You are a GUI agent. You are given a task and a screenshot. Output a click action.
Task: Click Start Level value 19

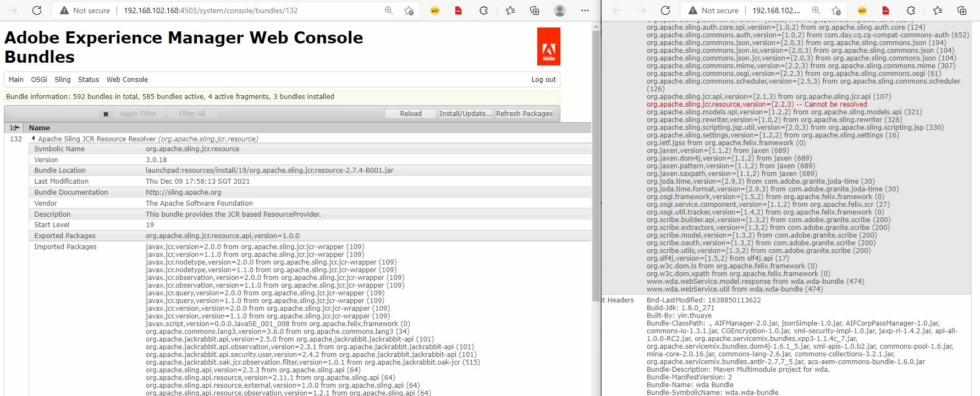(x=150, y=225)
